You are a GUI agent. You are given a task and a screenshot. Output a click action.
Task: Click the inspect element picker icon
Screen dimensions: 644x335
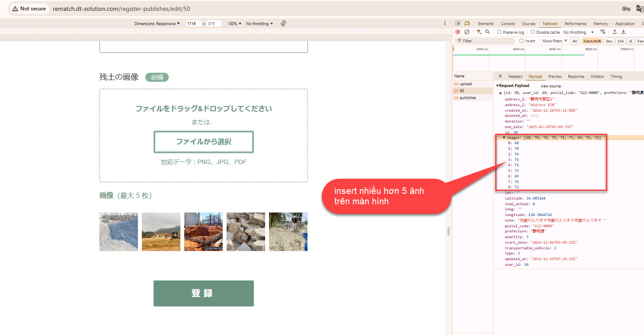pos(458,23)
